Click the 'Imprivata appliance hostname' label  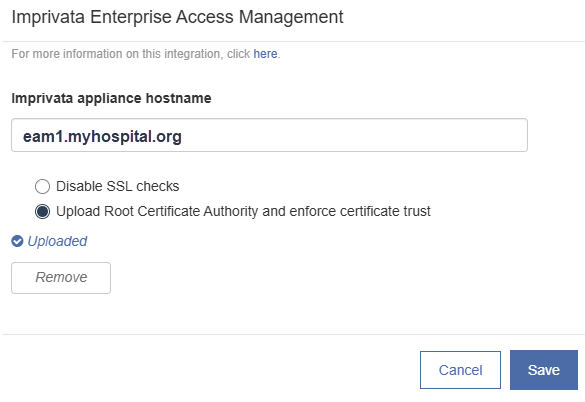click(111, 99)
